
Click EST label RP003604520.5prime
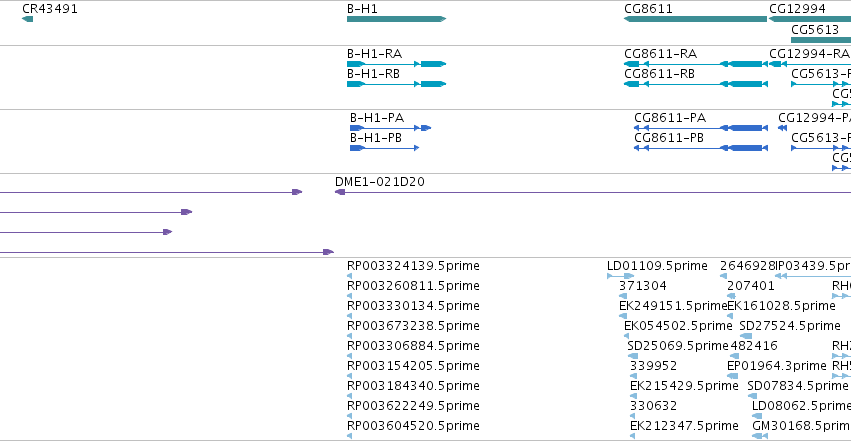413,426
